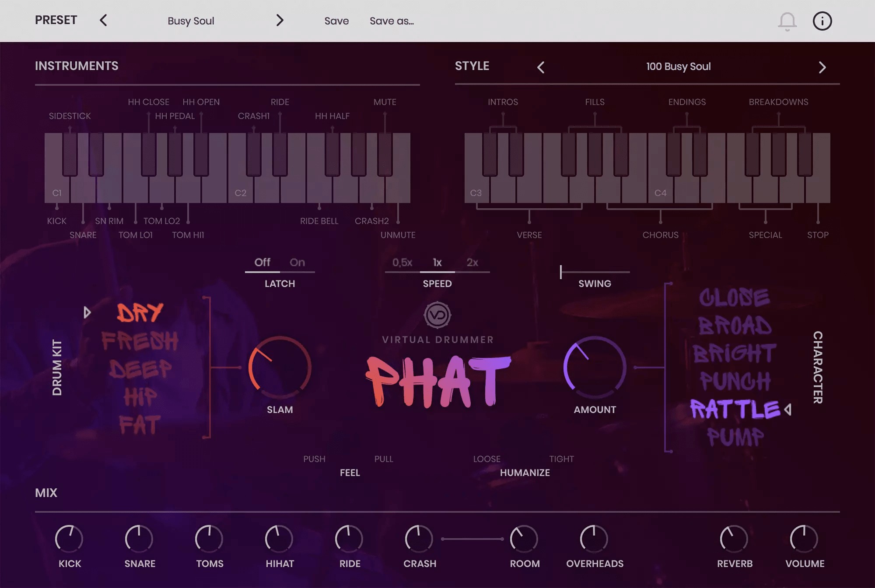Toggle LATCH switch to On

[x=297, y=262]
